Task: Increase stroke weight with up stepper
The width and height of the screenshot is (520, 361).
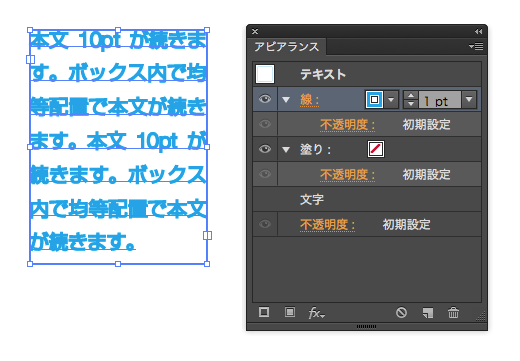Action: tap(411, 95)
